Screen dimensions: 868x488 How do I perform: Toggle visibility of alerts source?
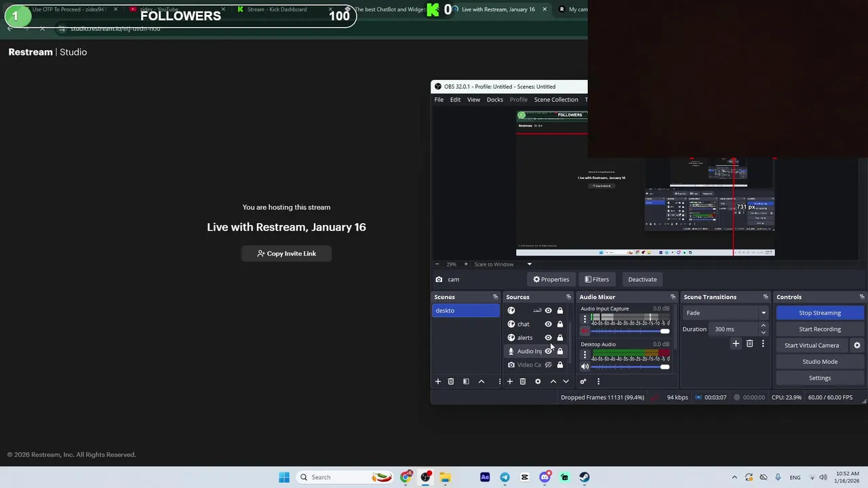coord(548,338)
